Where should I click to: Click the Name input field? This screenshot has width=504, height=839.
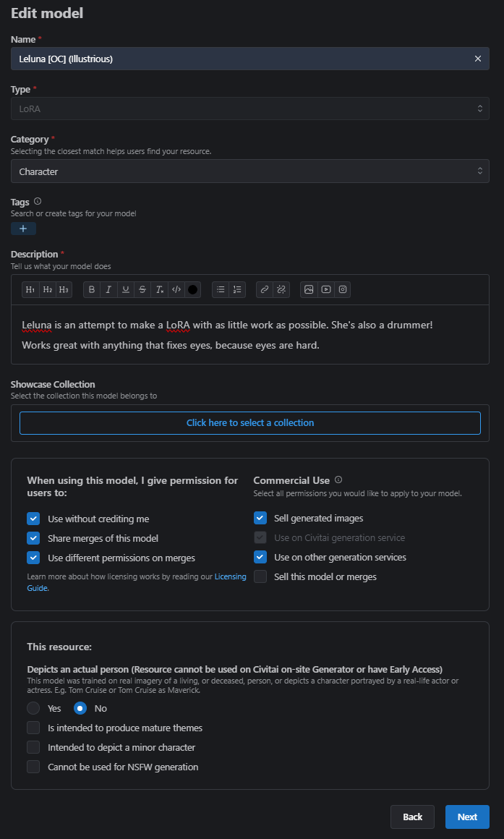250,59
